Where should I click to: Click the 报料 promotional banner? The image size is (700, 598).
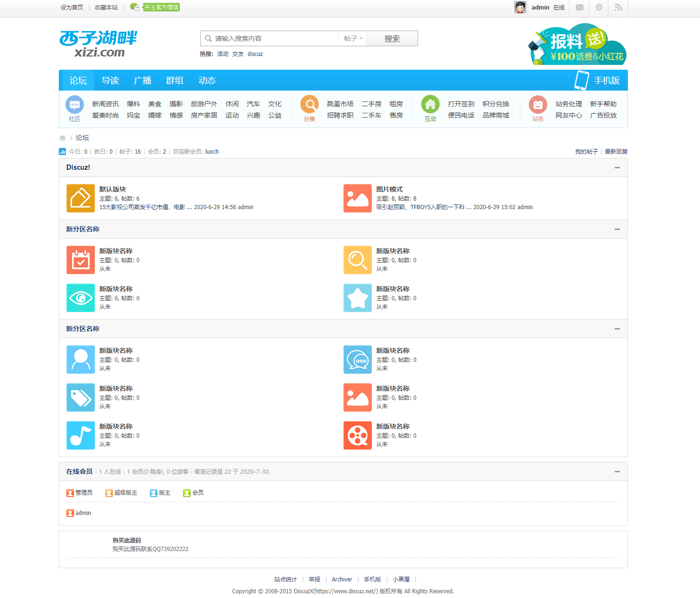pyautogui.click(x=578, y=45)
